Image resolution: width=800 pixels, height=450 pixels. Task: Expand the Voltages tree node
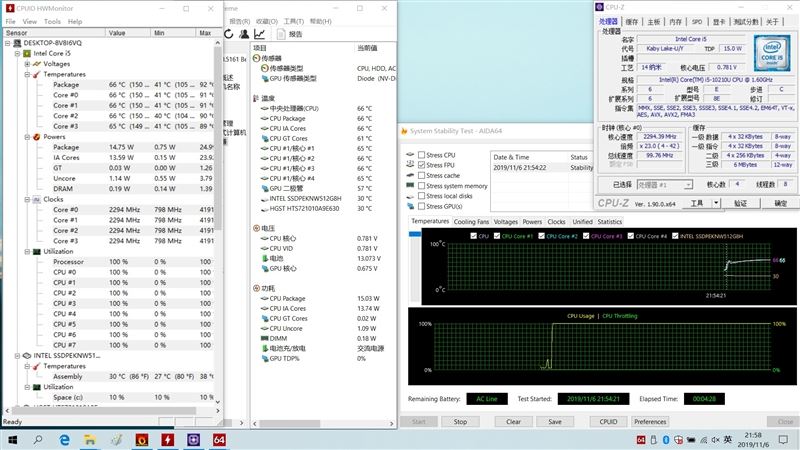coord(27,64)
